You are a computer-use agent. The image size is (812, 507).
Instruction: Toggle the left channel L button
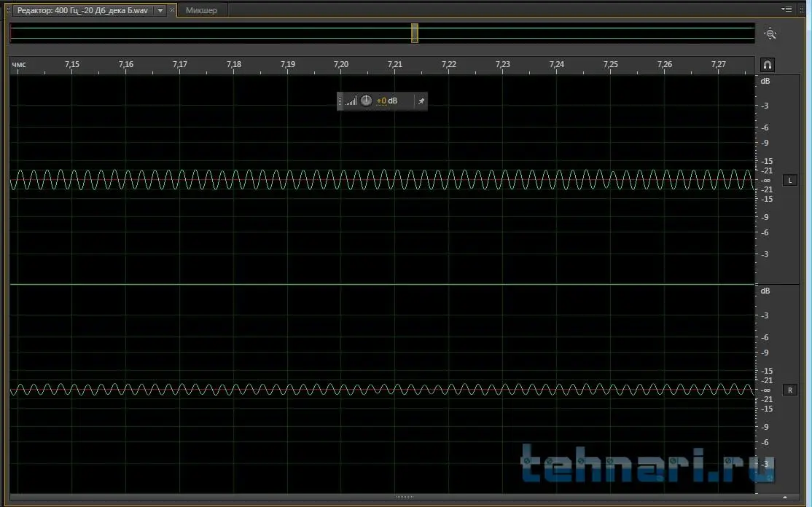point(789,180)
